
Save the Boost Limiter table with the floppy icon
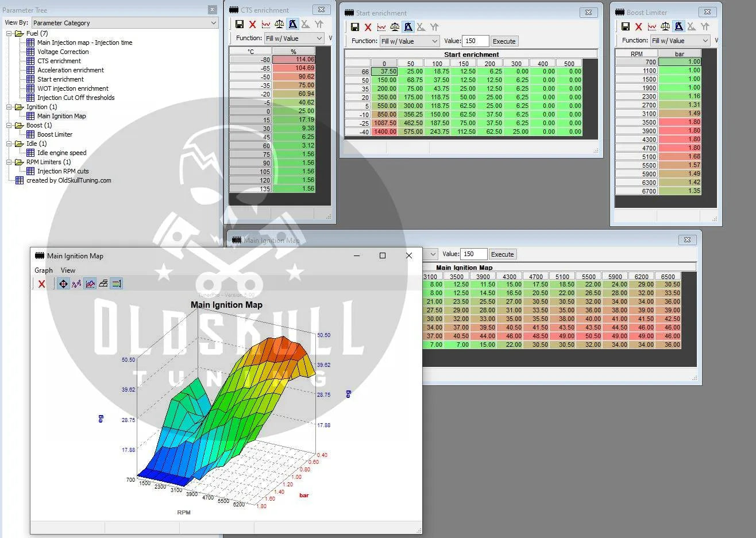click(x=626, y=26)
